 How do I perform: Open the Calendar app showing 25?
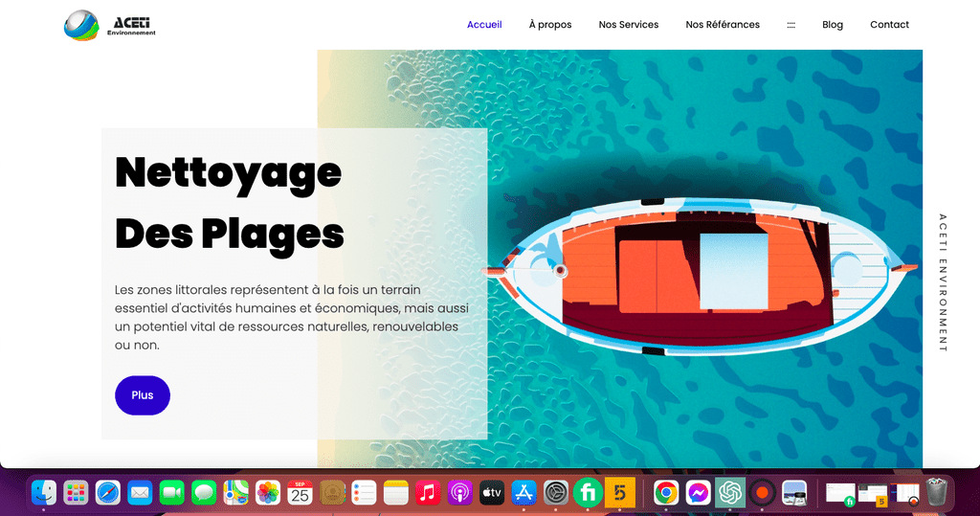pos(300,493)
